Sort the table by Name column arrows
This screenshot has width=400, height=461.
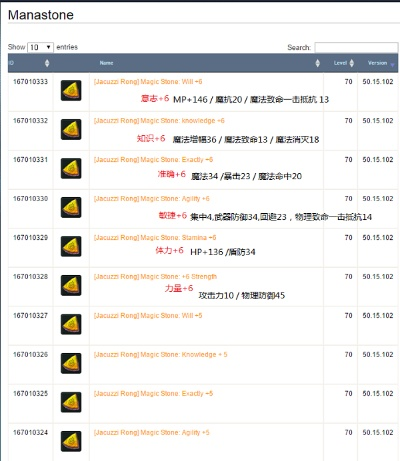tap(317, 63)
